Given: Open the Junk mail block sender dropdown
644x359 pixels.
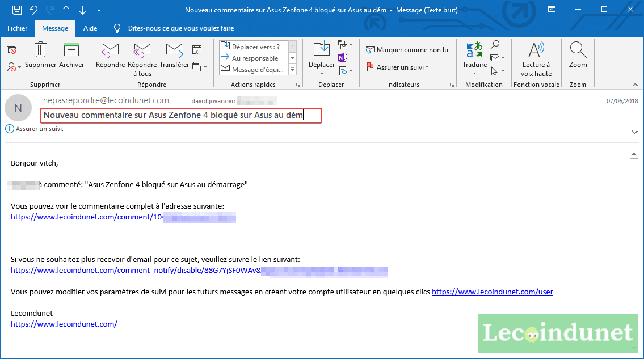Looking at the screenshot, I should coord(14,67).
